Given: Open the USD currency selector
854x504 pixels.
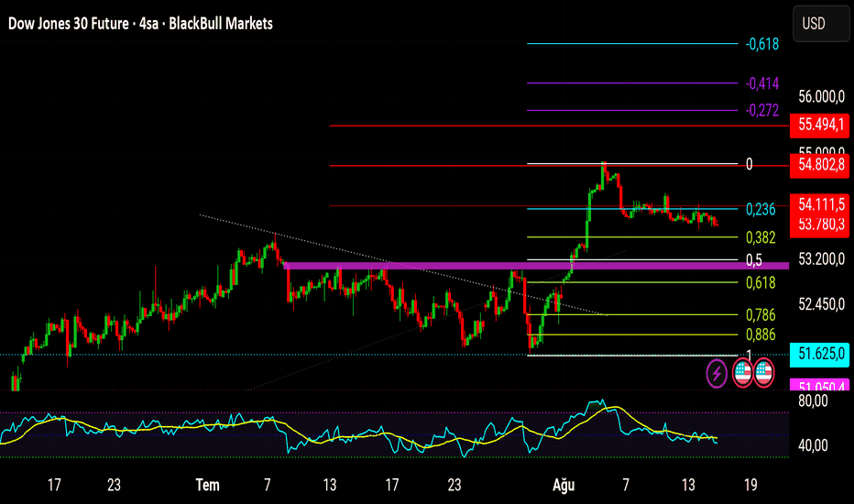Looking at the screenshot, I should click(x=821, y=24).
